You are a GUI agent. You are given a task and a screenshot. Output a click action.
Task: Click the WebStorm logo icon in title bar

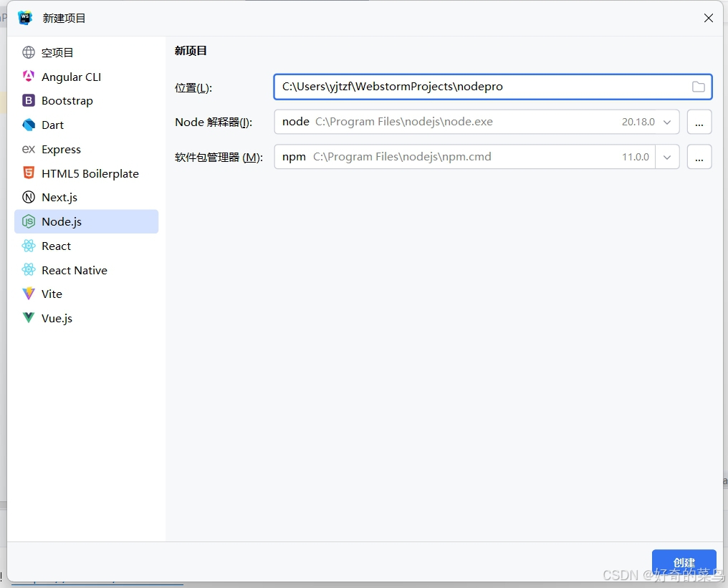pyautogui.click(x=25, y=18)
